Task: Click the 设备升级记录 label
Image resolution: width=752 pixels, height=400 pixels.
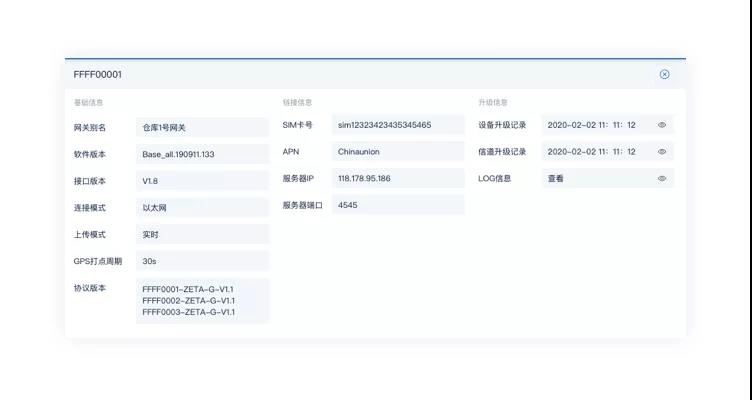Action: (502, 125)
